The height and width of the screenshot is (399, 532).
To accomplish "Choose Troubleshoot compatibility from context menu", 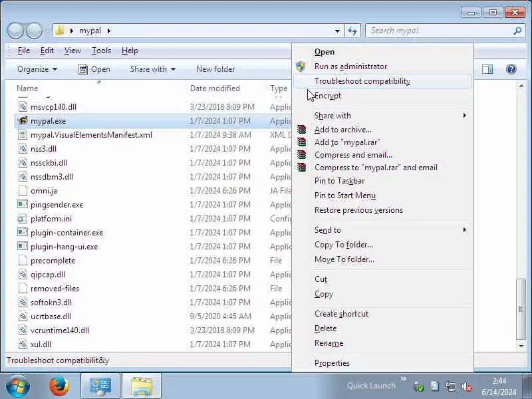I will coord(382,81).
